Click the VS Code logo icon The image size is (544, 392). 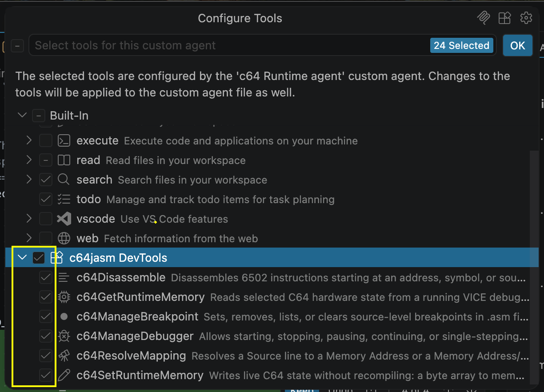click(x=64, y=219)
